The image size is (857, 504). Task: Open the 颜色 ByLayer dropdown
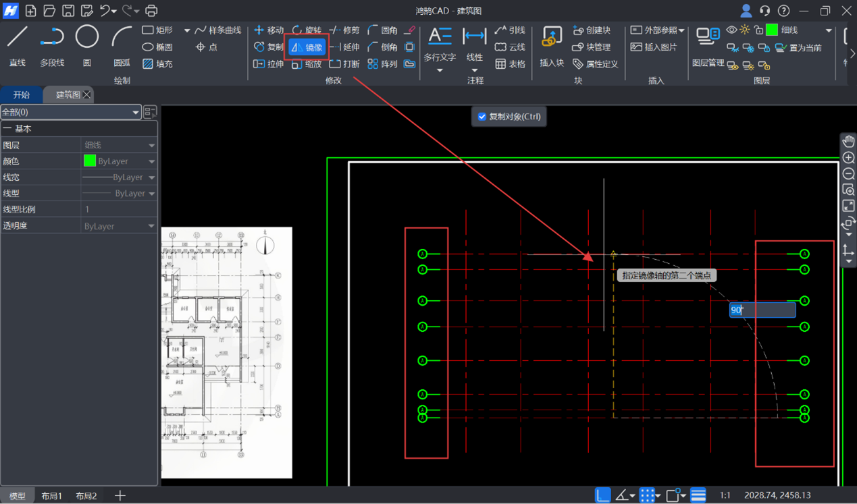click(151, 162)
